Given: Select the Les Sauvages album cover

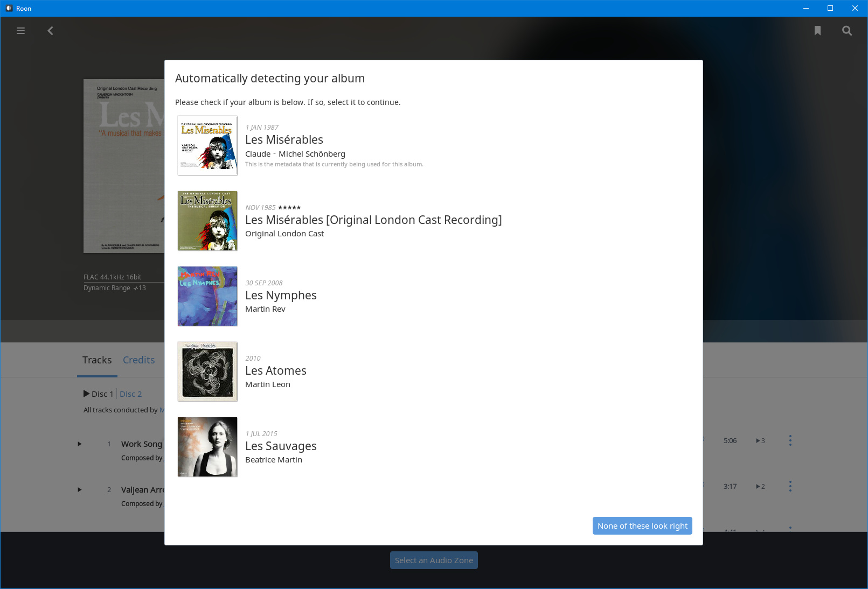Looking at the screenshot, I should (x=207, y=447).
